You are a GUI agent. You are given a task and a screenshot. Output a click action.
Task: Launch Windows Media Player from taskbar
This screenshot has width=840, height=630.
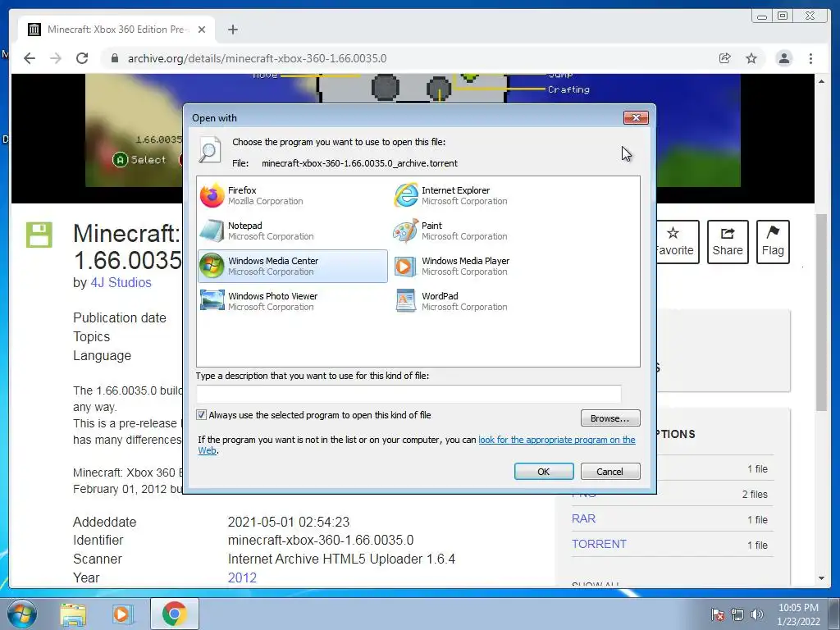click(121, 614)
